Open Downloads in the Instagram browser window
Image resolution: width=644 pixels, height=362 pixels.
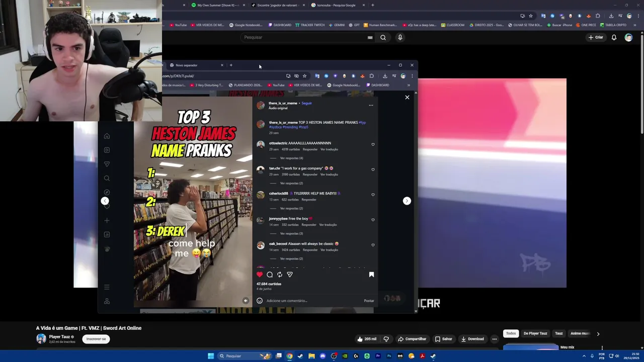pyautogui.click(x=385, y=76)
